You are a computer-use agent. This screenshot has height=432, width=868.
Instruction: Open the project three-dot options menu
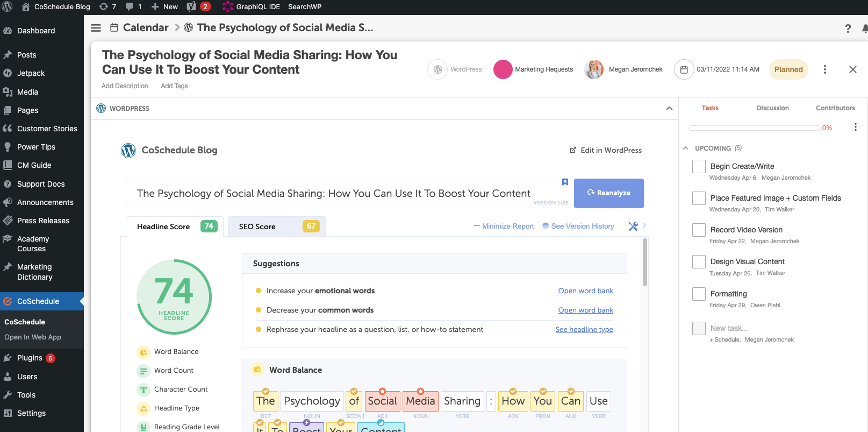[825, 69]
